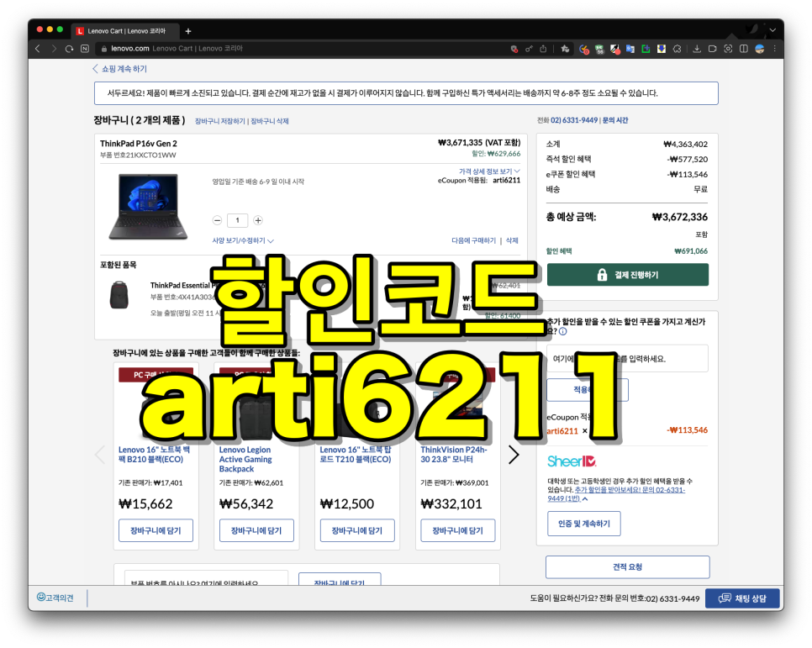Collapse the SheerID student discount link chevron

pos(585,499)
